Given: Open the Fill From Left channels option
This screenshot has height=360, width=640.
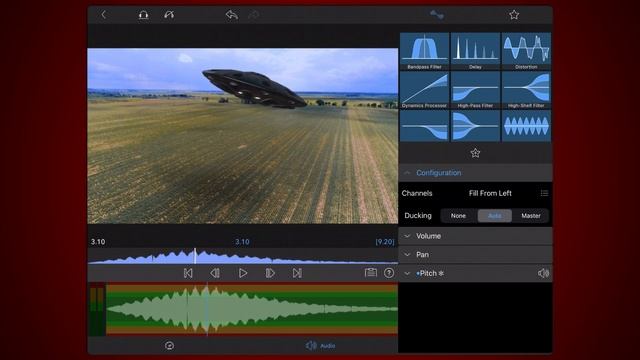Looking at the screenshot, I should tap(490, 193).
